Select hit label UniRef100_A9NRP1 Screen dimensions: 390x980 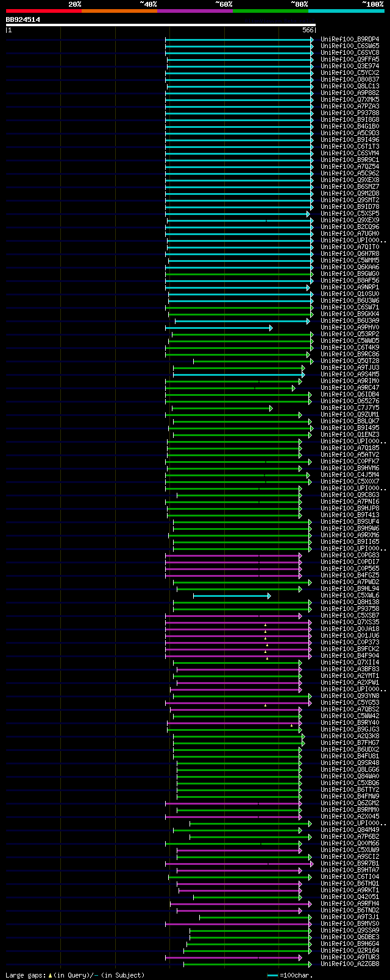(350, 287)
